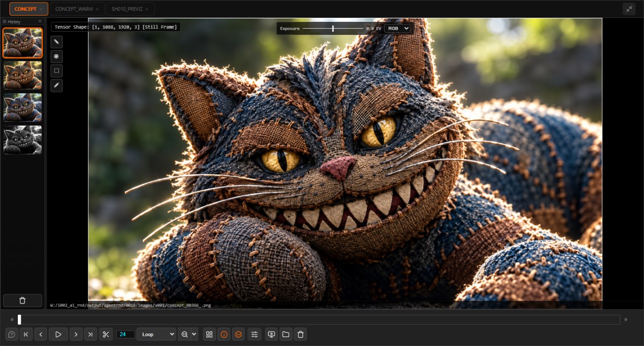Viewport: 644px width, 346px height.
Task: Open the sliders adjustments icon
Action: pos(254,334)
